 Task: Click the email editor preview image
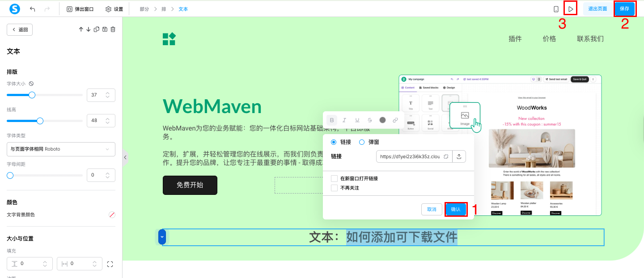point(500,145)
